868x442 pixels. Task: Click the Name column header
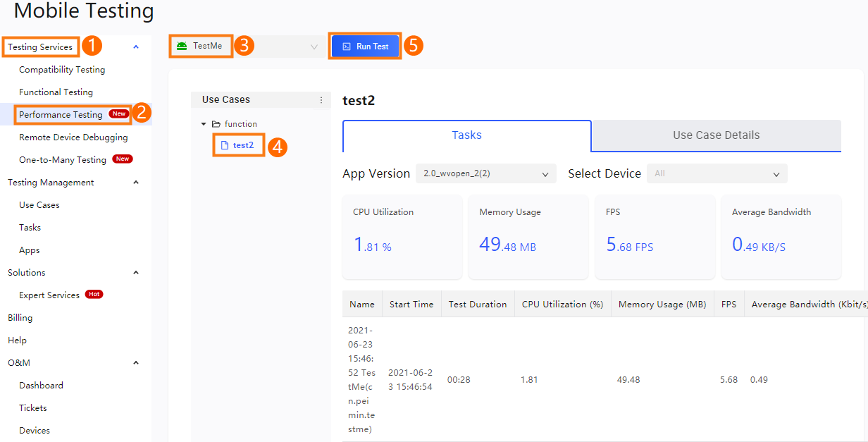click(x=362, y=305)
